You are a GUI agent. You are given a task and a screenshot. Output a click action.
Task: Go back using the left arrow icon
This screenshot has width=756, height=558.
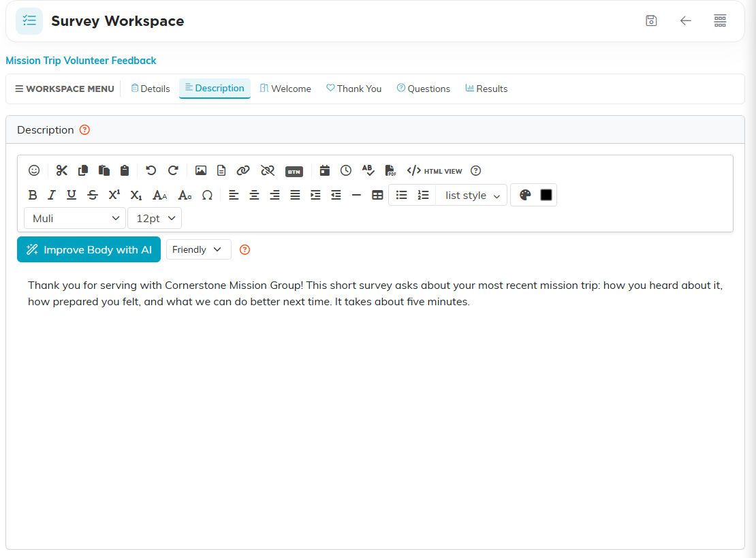pos(685,20)
